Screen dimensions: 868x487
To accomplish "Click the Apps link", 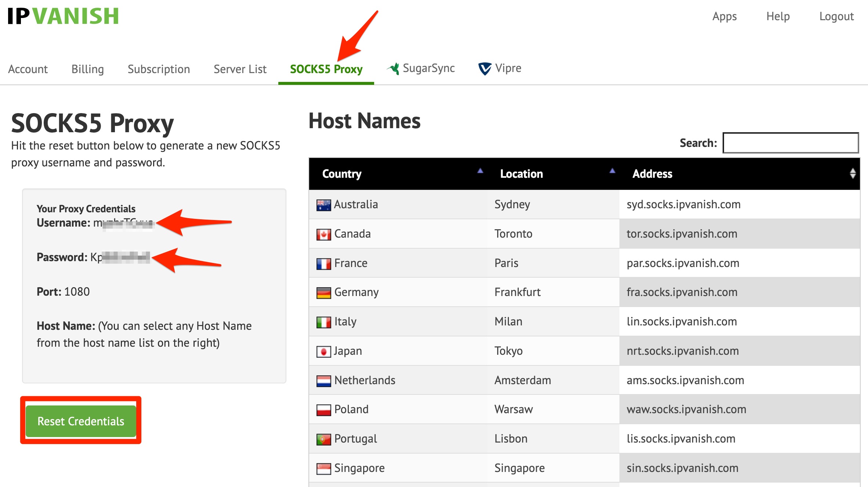I will [724, 17].
